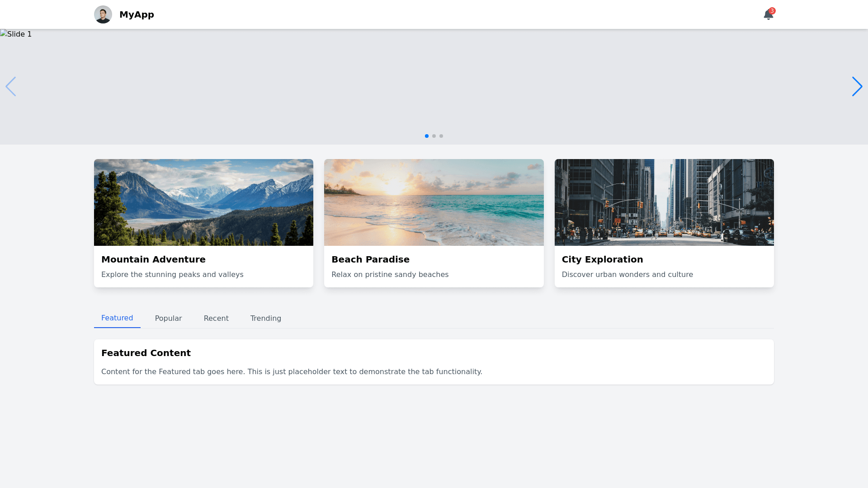Viewport: 868px width, 488px height.
Task: Go to previous carousel slide arrow
Action: [x=11, y=86]
